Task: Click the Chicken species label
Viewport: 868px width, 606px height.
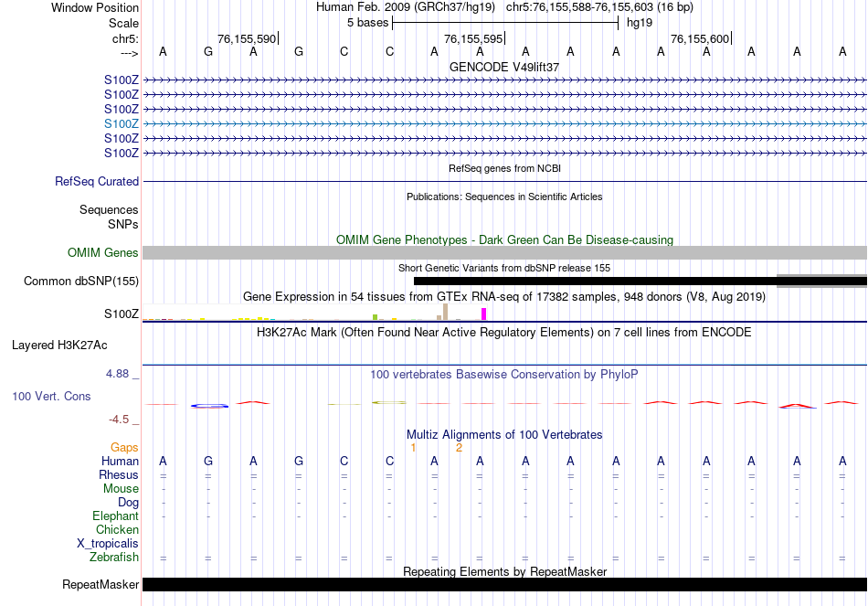Action: 117,529
